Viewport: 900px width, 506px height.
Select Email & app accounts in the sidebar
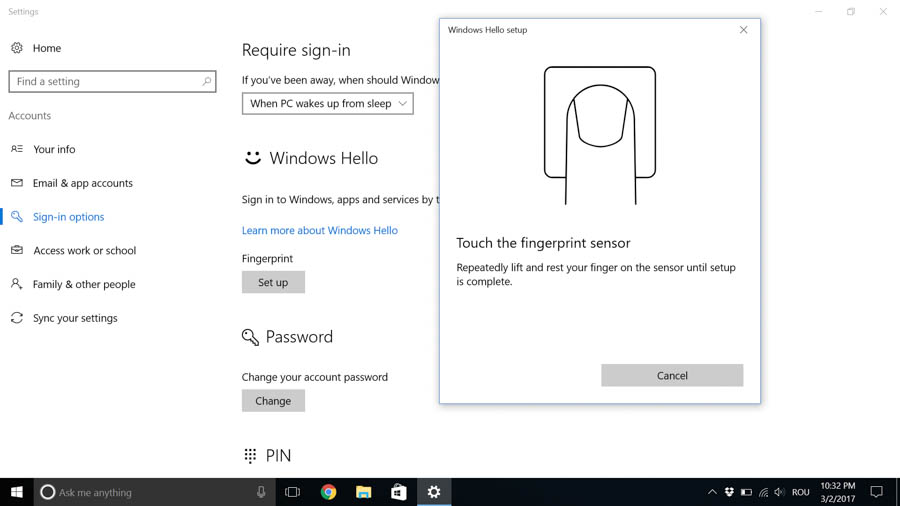(83, 183)
